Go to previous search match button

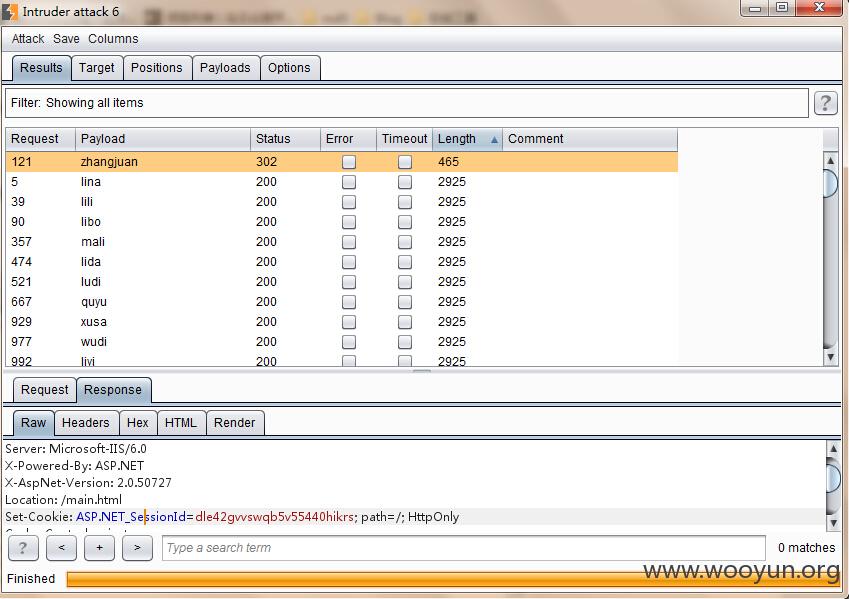click(61, 548)
